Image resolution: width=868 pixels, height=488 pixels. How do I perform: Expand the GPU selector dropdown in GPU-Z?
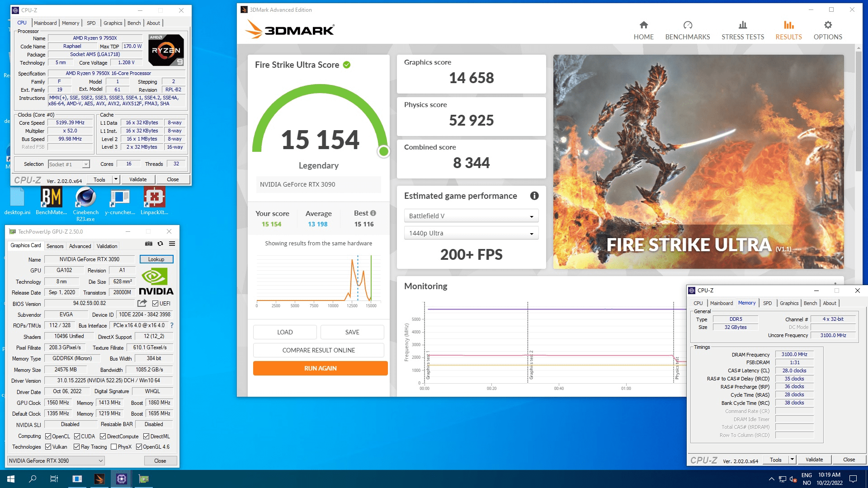pos(56,461)
